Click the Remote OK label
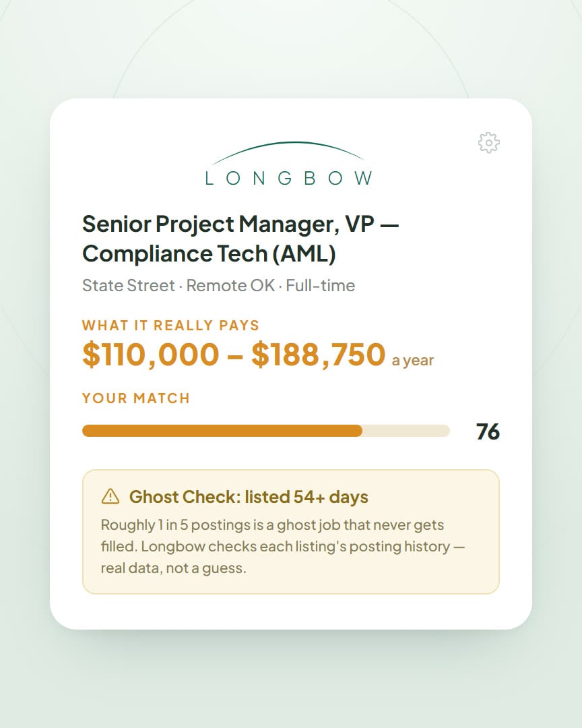 (x=230, y=286)
